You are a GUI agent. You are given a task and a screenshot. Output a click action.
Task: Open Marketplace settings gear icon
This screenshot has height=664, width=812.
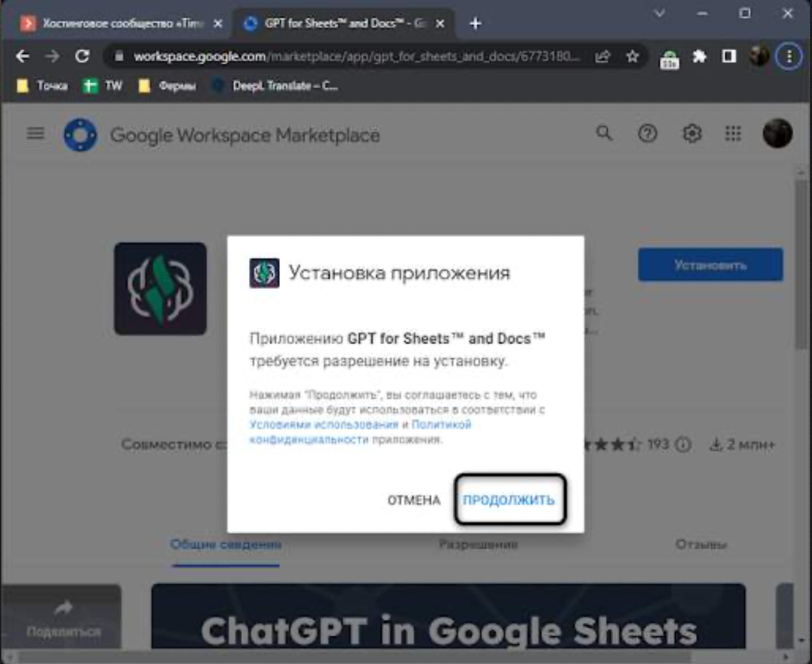[692, 133]
